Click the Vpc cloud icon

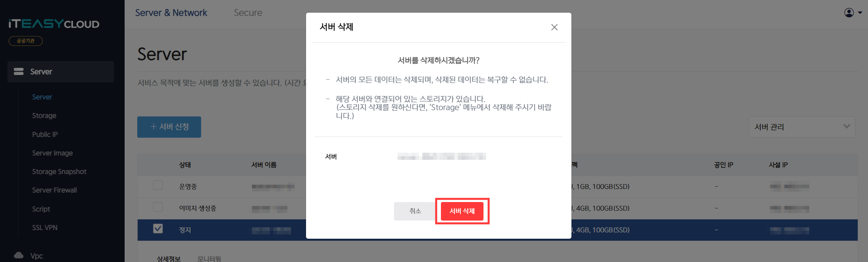click(19, 255)
